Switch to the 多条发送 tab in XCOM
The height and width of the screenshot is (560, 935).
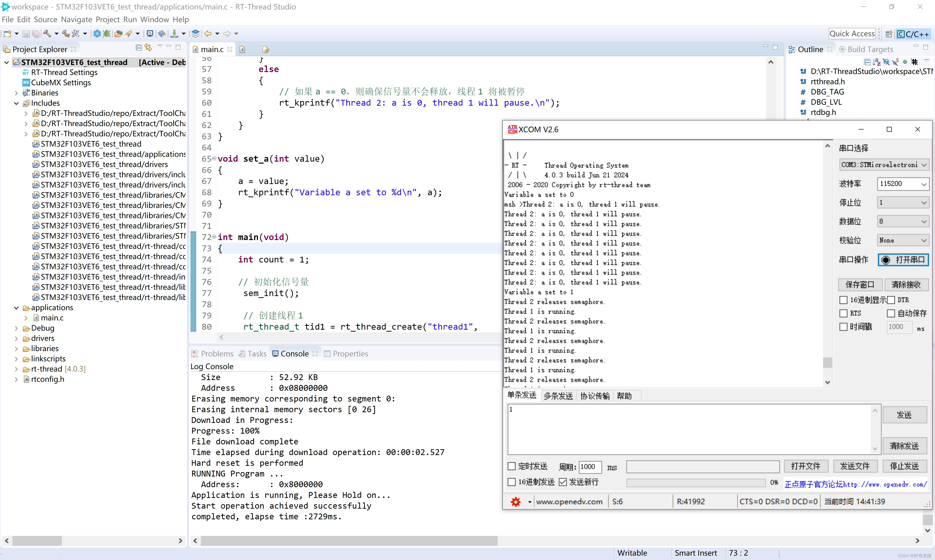pyautogui.click(x=558, y=396)
